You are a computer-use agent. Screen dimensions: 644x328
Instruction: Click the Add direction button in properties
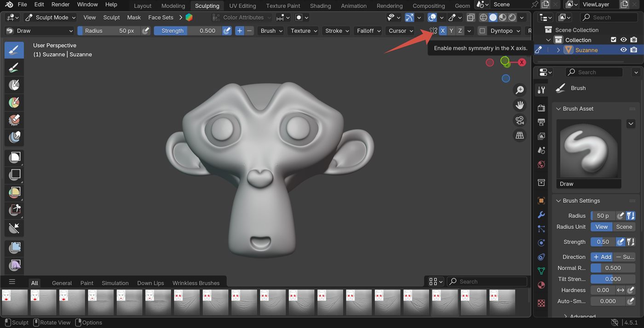tap(602, 257)
